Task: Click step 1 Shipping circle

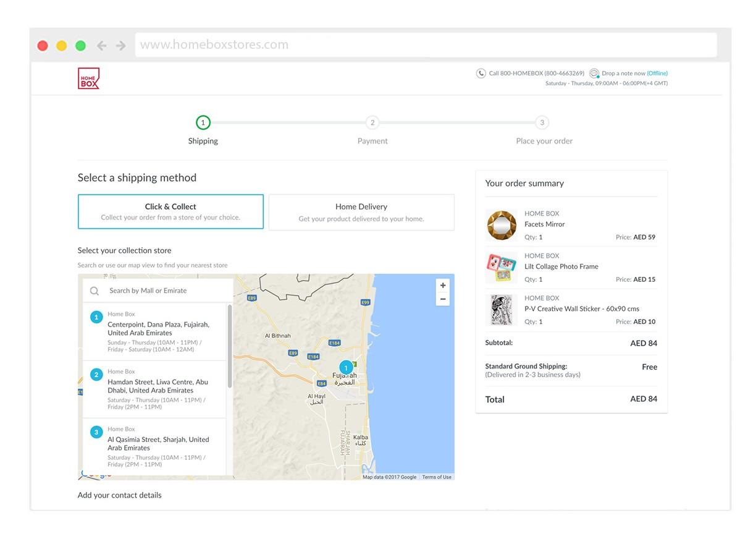Action: [x=203, y=122]
